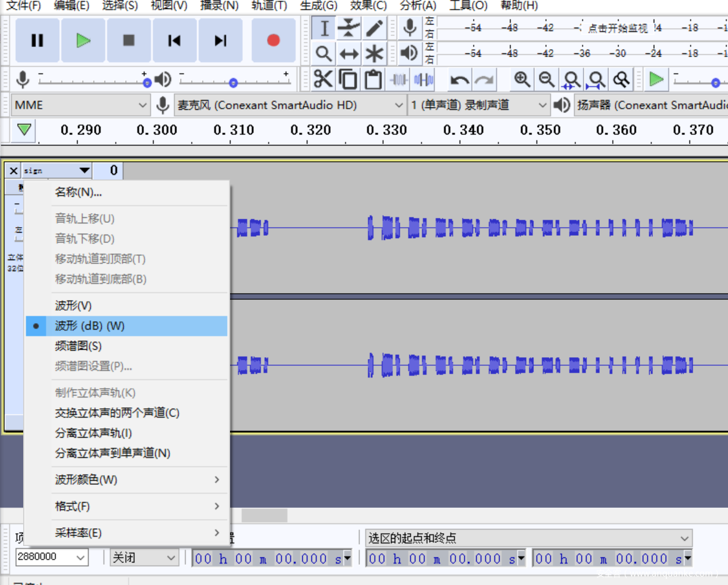The width and height of the screenshot is (728, 585).
Task: Open the MME audio host dropdown
Action: pos(81,105)
